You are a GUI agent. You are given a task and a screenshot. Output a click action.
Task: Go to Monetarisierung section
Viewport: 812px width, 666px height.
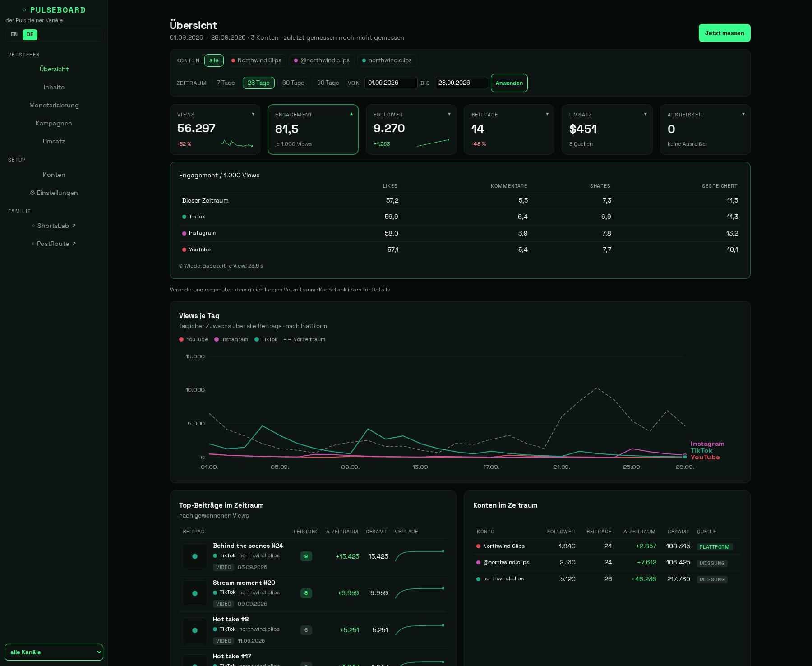[x=54, y=105]
